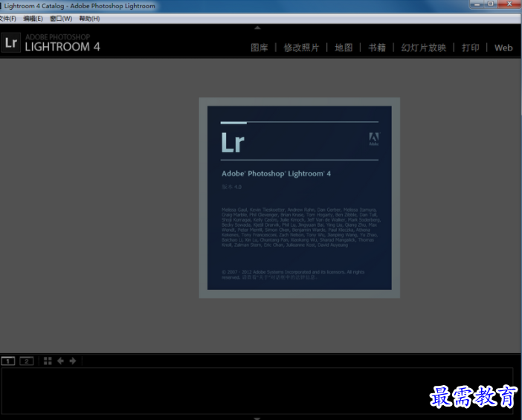522x420 pixels.
Task: Open grid view from the filmstrip icon
Action: pos(48,361)
